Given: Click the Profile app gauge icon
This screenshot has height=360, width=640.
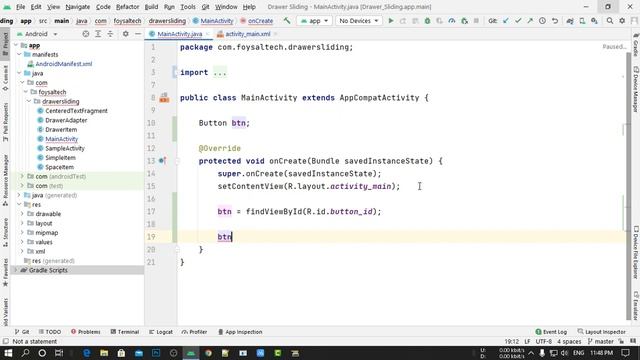Looking at the screenshot, I should [452, 20].
